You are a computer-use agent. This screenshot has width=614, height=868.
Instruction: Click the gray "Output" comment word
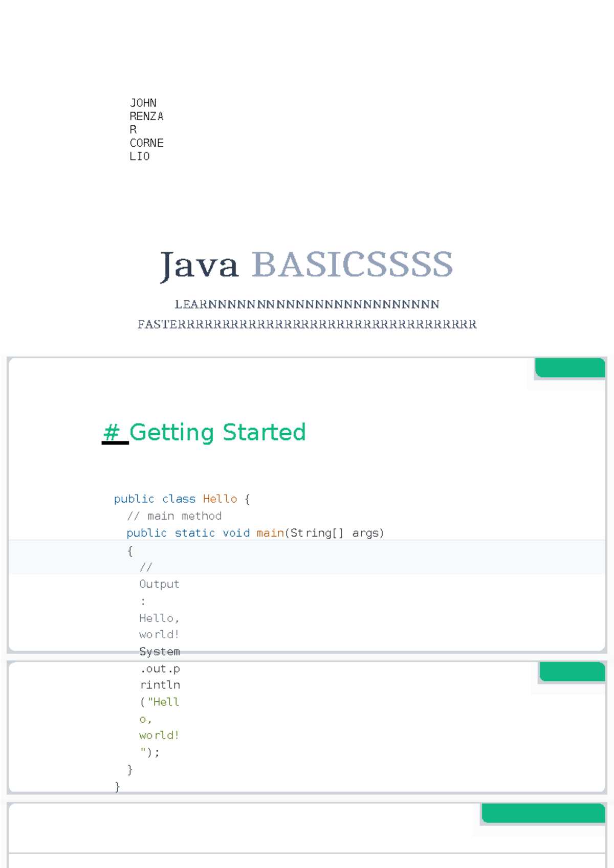click(159, 584)
